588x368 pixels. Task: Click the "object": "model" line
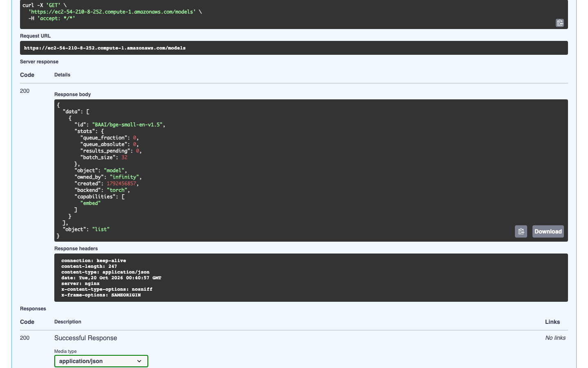(x=100, y=171)
